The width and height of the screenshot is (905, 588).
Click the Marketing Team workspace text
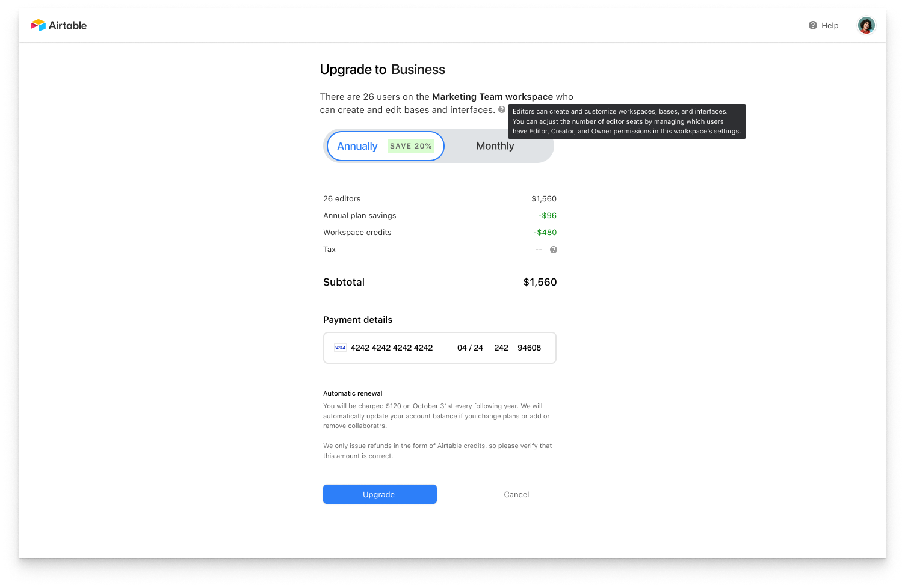492,97
